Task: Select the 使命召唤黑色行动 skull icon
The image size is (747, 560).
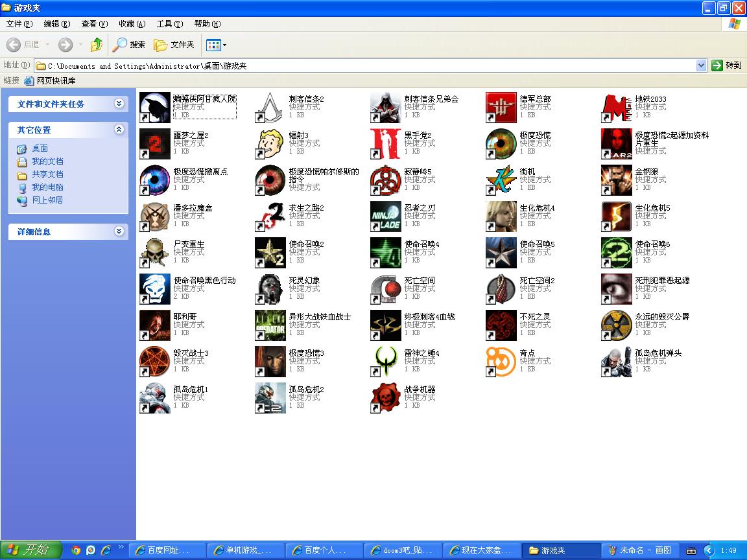Action: [155, 289]
